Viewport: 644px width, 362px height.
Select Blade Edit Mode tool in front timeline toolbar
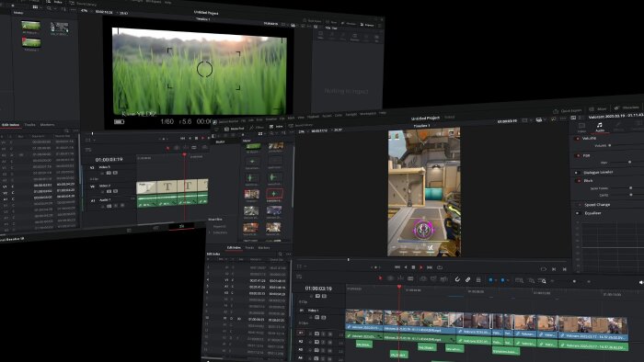coord(410,278)
